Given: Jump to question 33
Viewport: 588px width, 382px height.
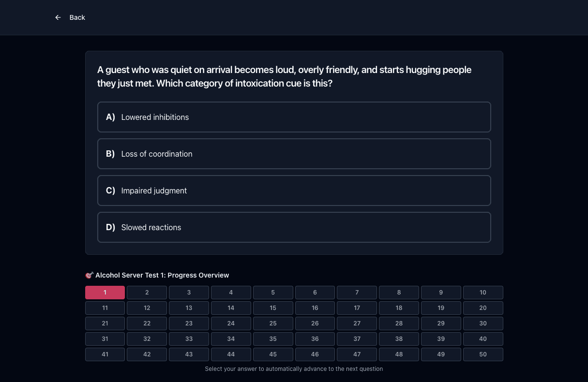Looking at the screenshot, I should point(189,339).
